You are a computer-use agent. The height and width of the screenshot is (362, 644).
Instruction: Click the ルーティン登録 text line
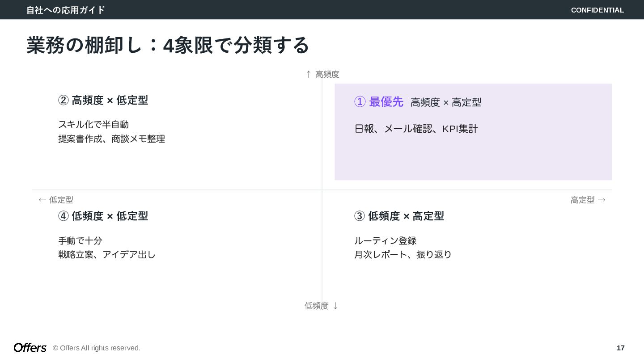tap(385, 240)
